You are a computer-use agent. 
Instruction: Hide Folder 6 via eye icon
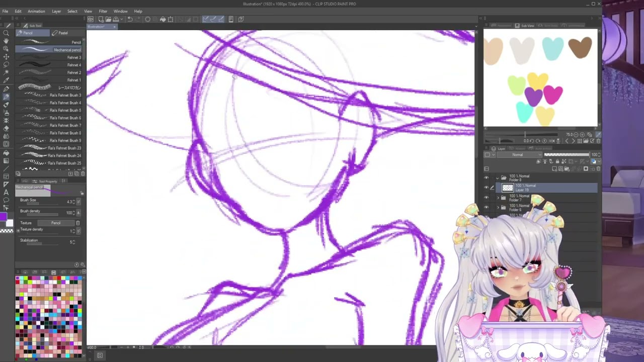(x=487, y=208)
